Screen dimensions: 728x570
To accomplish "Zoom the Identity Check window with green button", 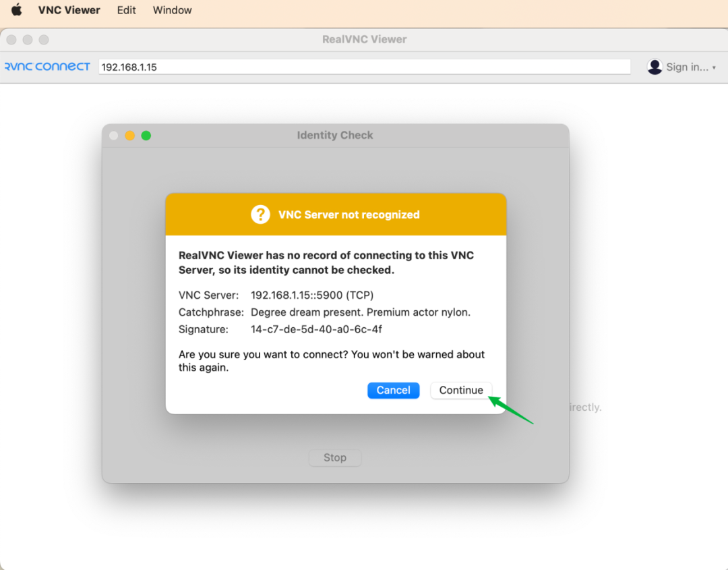I will tap(146, 136).
